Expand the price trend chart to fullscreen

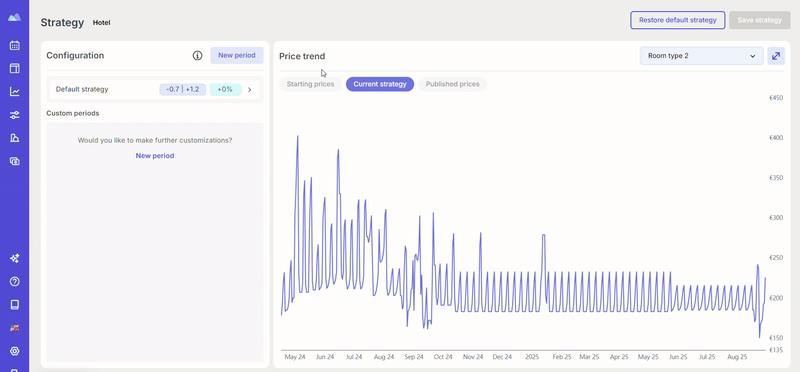tap(776, 56)
